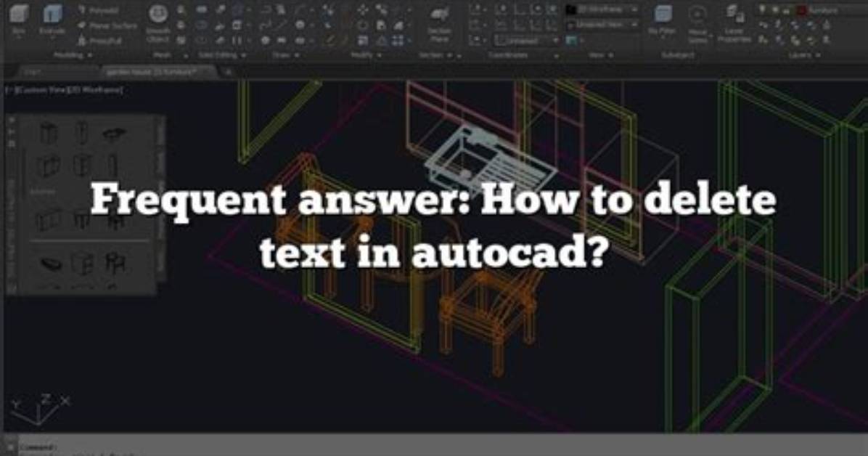Image resolution: width=868 pixels, height=456 pixels.
Task: Click the Coordinates panel expander arrow
Action: 557,55
